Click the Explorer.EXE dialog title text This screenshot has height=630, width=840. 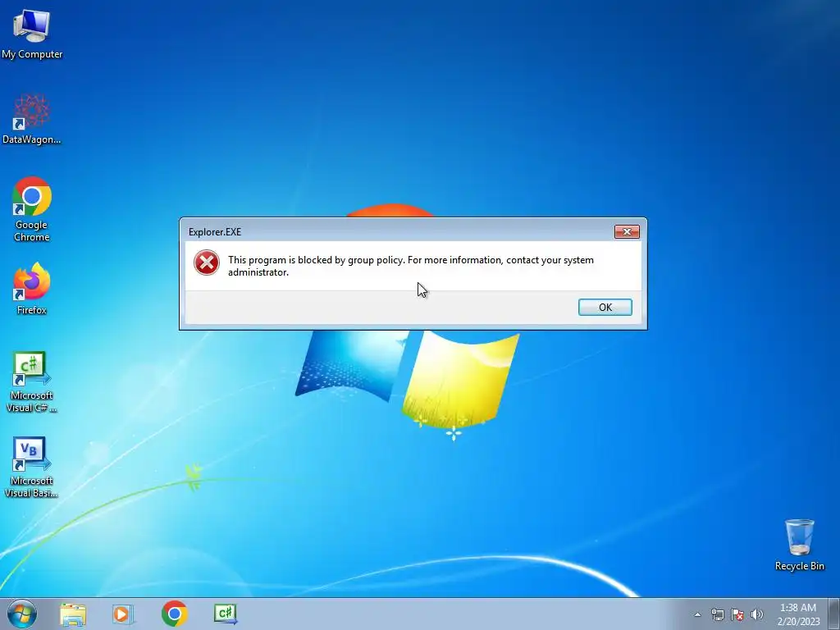tap(215, 232)
